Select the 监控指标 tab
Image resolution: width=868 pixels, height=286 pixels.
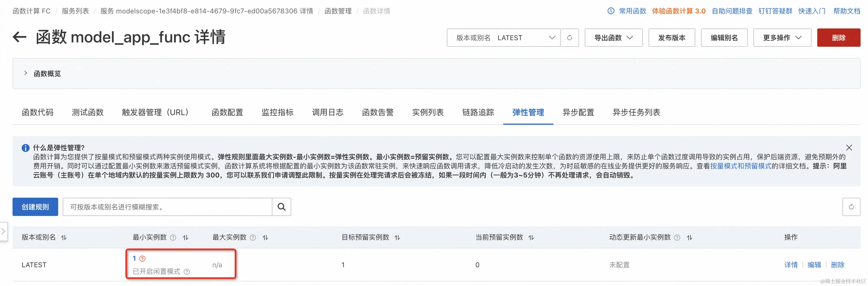(278, 112)
